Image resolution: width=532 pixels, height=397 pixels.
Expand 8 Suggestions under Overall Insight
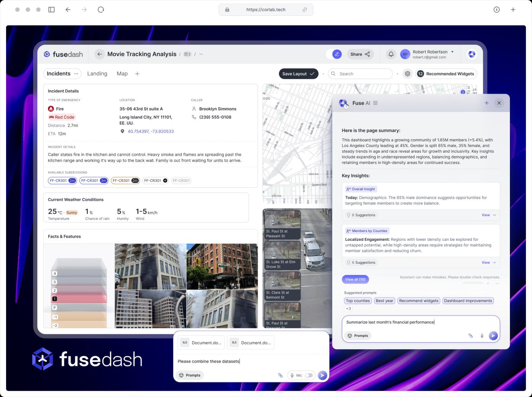(x=361, y=215)
